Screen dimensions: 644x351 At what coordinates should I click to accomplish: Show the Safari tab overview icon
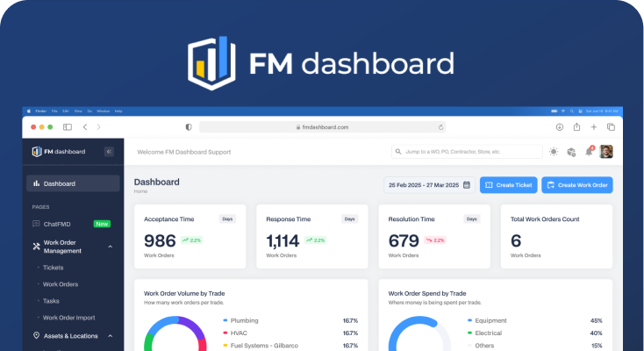coord(611,127)
